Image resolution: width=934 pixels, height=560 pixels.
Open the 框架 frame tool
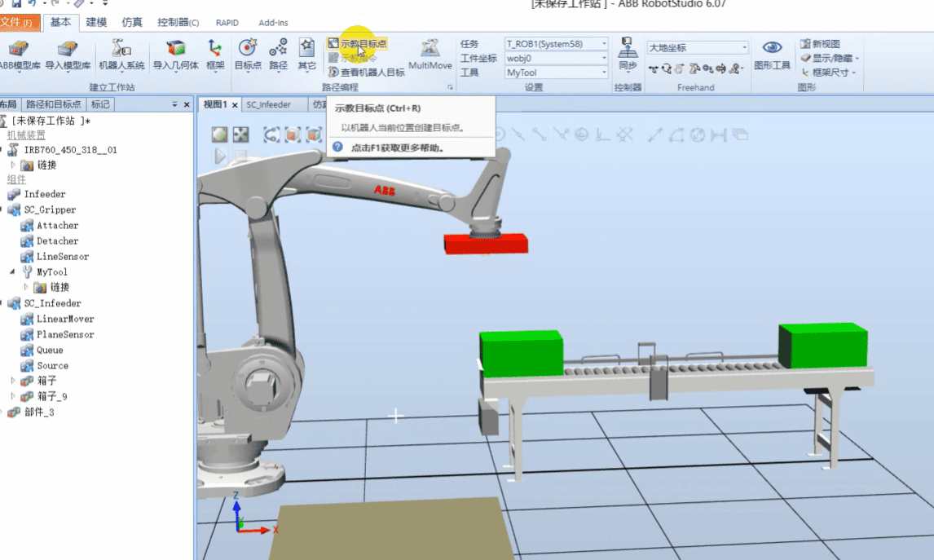click(215, 55)
